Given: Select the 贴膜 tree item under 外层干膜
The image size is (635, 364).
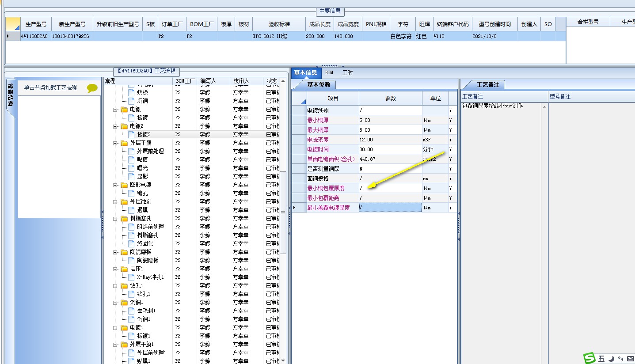Looking at the screenshot, I should click(142, 160).
